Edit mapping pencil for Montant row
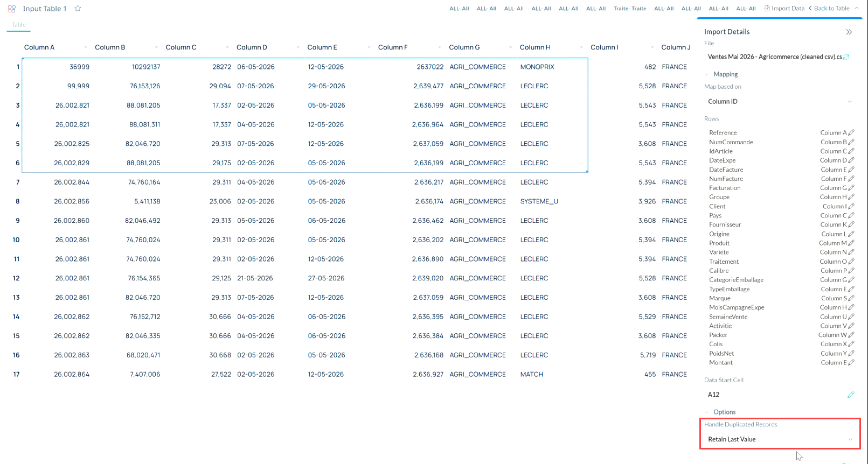868x464 pixels. click(851, 363)
